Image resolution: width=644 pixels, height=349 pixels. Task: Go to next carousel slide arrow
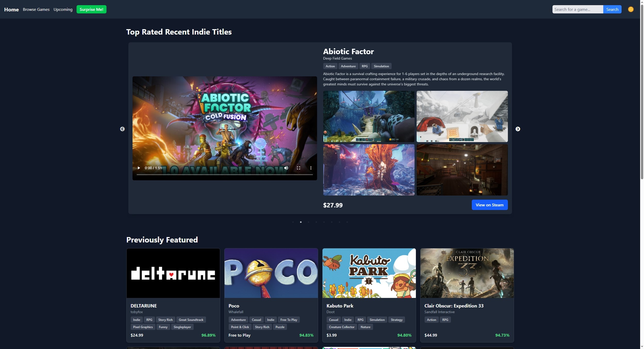(518, 129)
